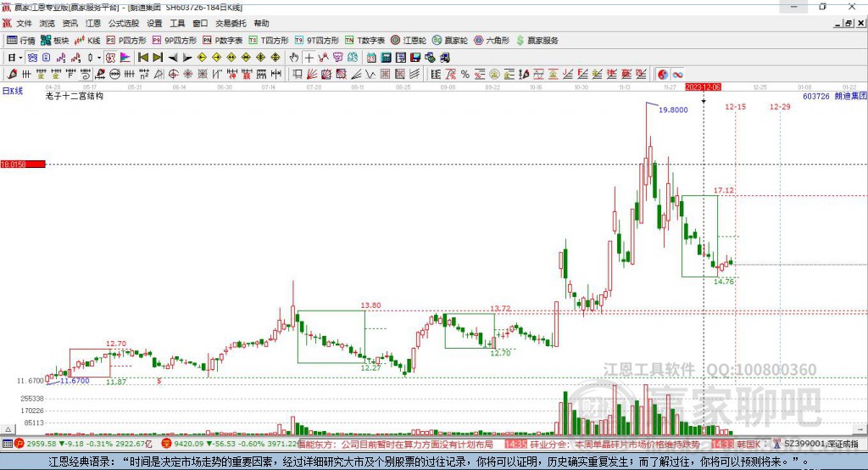868x470 pixels.
Task: Open the calculator icon
Action: (x=386, y=58)
